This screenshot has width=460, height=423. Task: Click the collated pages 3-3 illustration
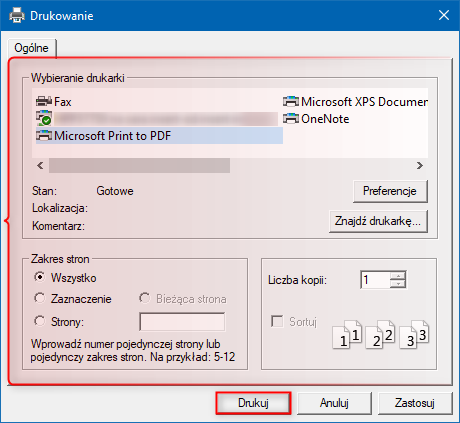tap(414, 334)
